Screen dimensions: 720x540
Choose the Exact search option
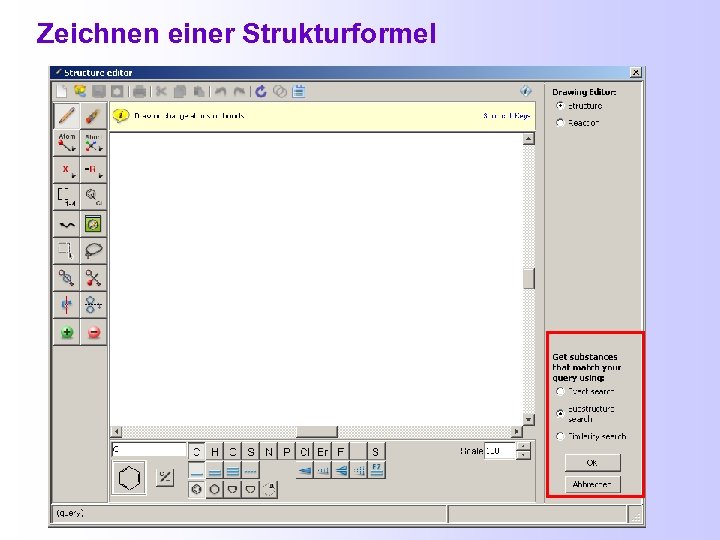tap(560, 392)
